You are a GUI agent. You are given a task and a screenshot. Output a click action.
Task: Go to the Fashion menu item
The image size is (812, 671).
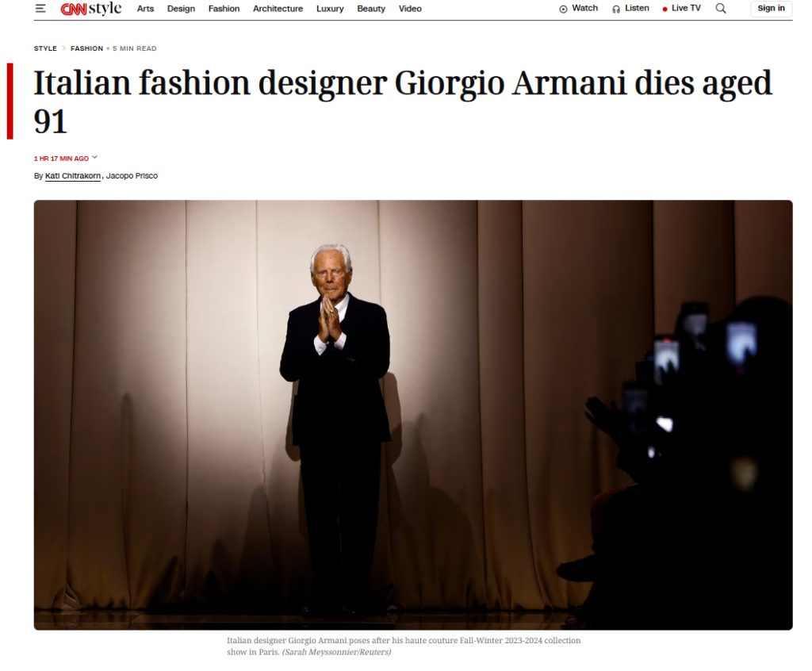(x=224, y=9)
